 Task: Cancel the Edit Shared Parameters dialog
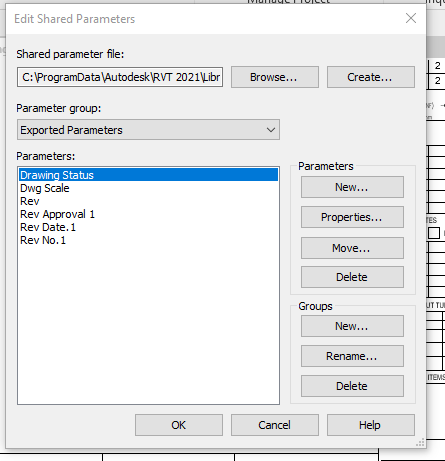275,425
